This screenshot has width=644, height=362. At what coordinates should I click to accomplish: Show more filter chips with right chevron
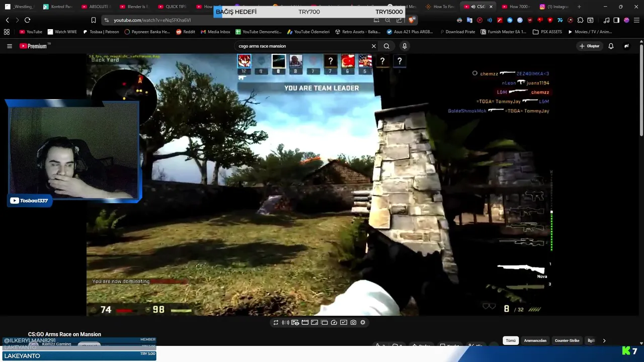[604, 340]
